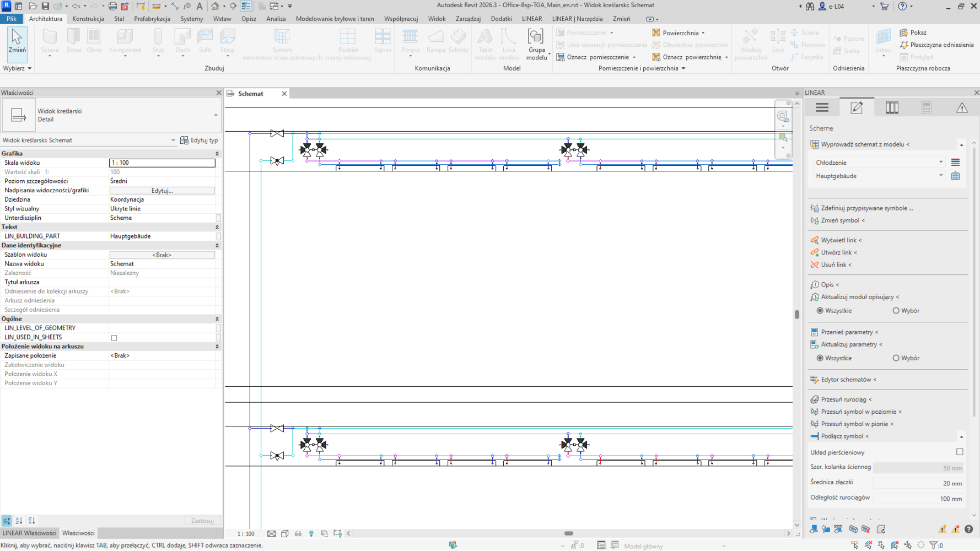Click the Skala widoku value field
The height and width of the screenshot is (551, 980).
coord(162,163)
